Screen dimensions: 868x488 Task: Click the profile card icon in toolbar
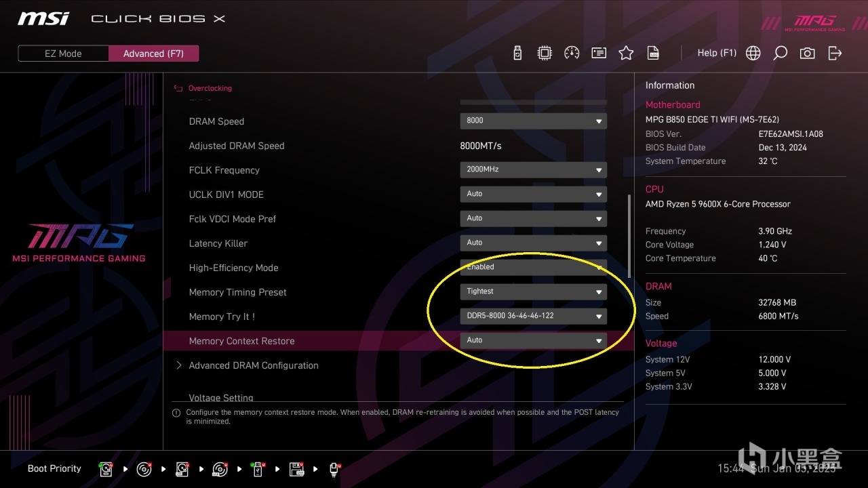coord(599,53)
